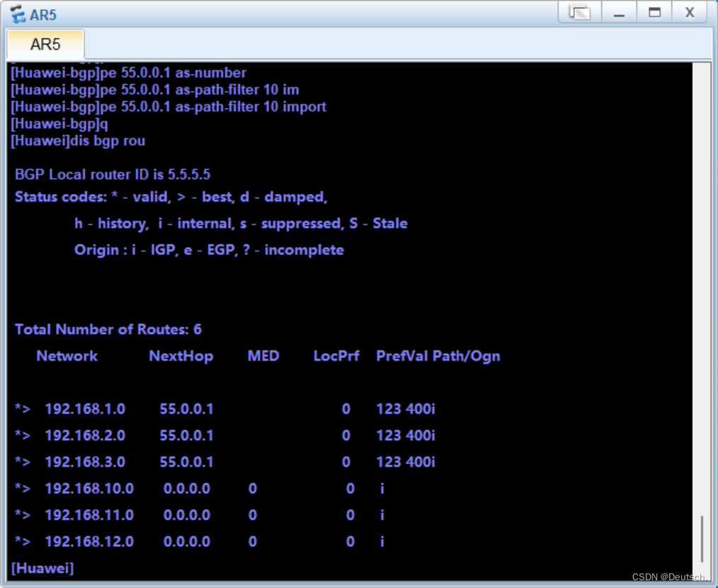Select the AR5 terminal tab
The width and height of the screenshot is (718, 588).
click(x=45, y=45)
